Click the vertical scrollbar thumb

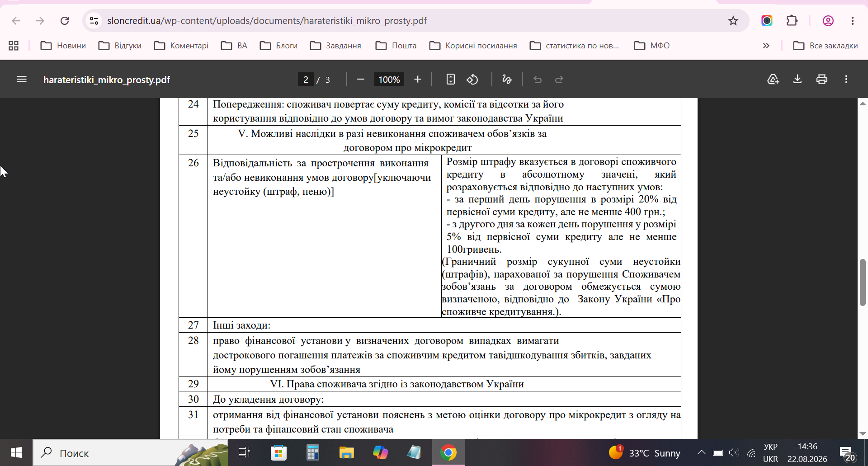click(x=863, y=282)
